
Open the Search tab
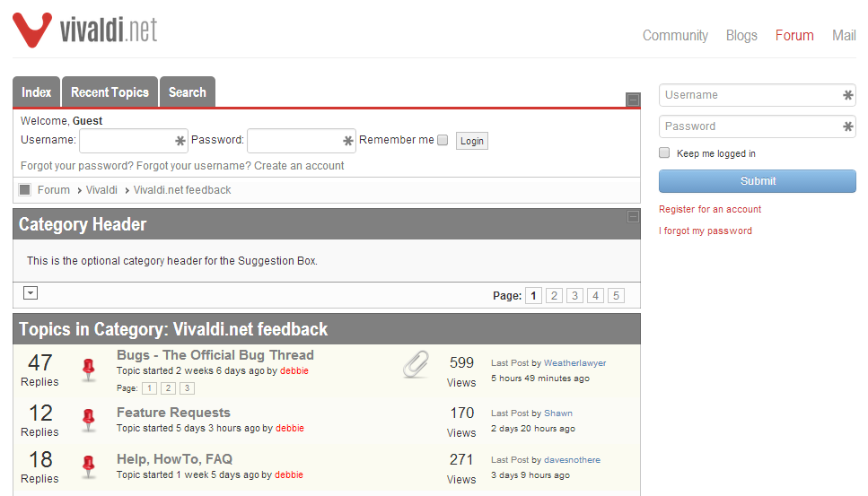pyautogui.click(x=187, y=92)
